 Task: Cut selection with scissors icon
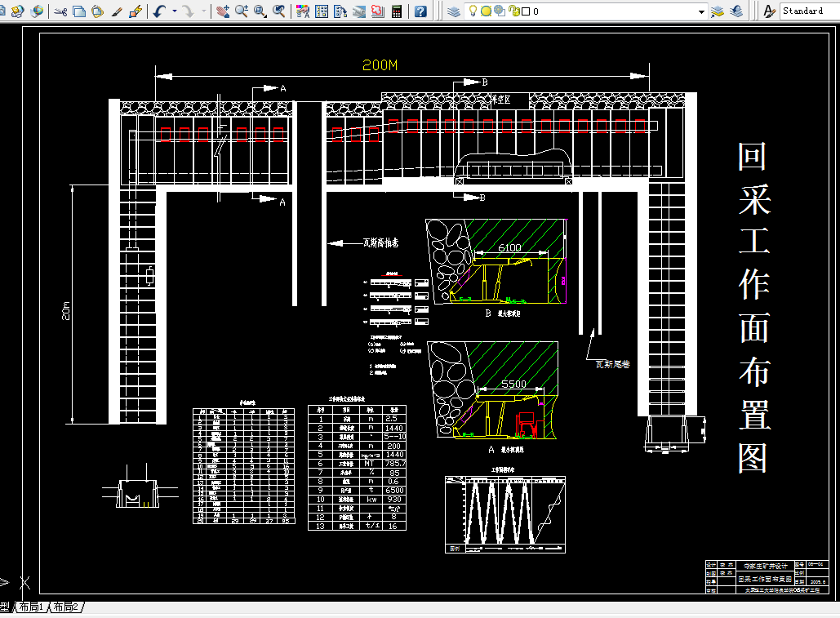tap(60, 11)
